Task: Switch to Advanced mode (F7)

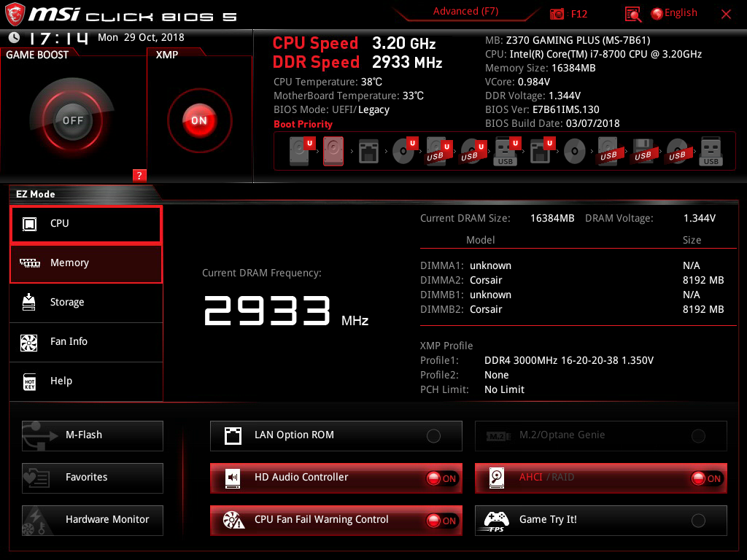Action: tap(465, 12)
